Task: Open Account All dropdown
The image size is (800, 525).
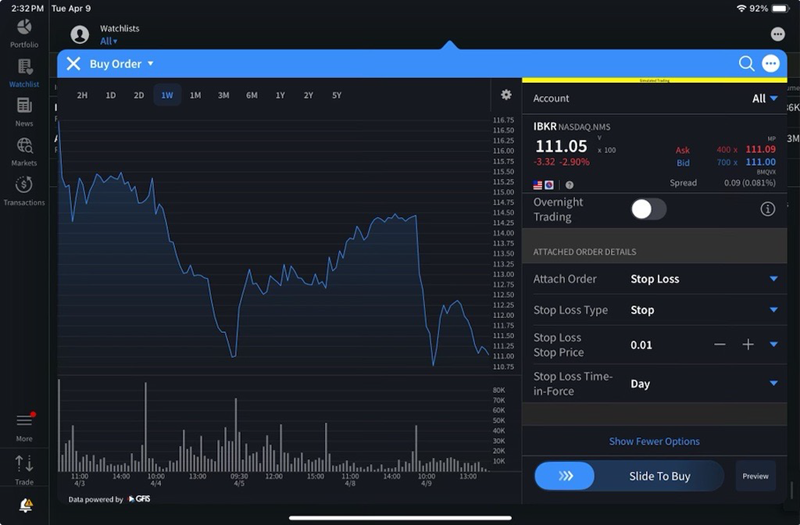Action: (764, 98)
